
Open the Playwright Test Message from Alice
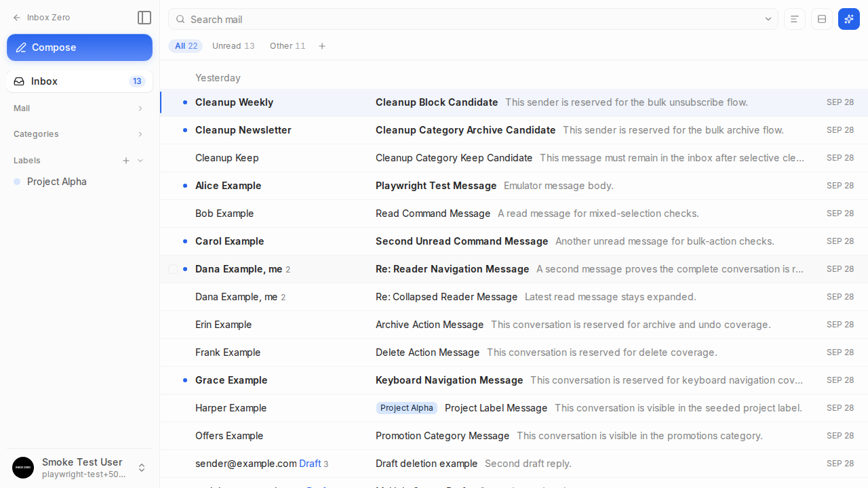(x=514, y=186)
